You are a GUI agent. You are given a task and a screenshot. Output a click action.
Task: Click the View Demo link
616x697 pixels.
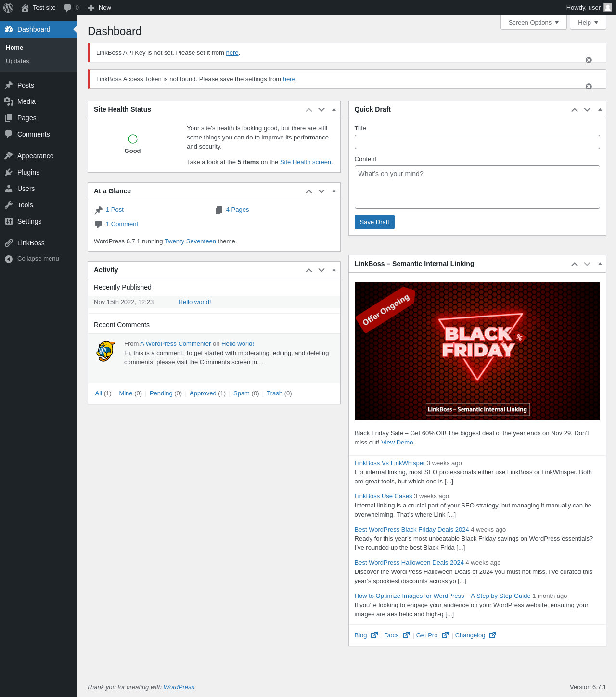[x=397, y=443]
